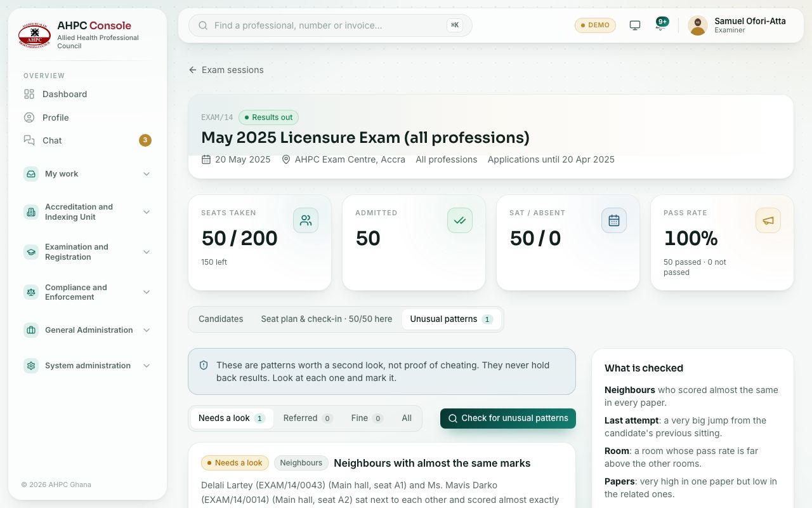Viewport: 812px width, 508px height.
Task: Show All unusual patterns
Action: (407, 418)
